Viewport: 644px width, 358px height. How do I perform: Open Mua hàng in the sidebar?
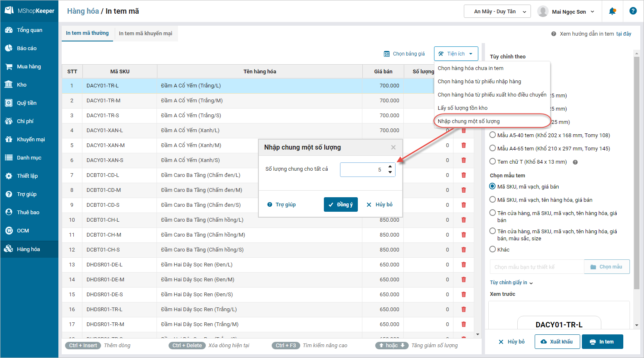pyautogui.click(x=29, y=66)
